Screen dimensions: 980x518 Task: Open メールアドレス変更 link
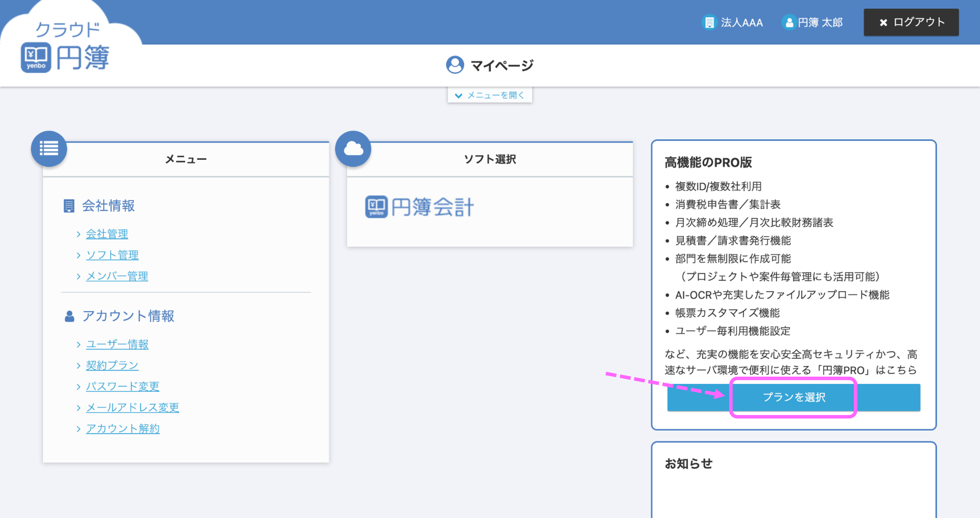coord(132,407)
